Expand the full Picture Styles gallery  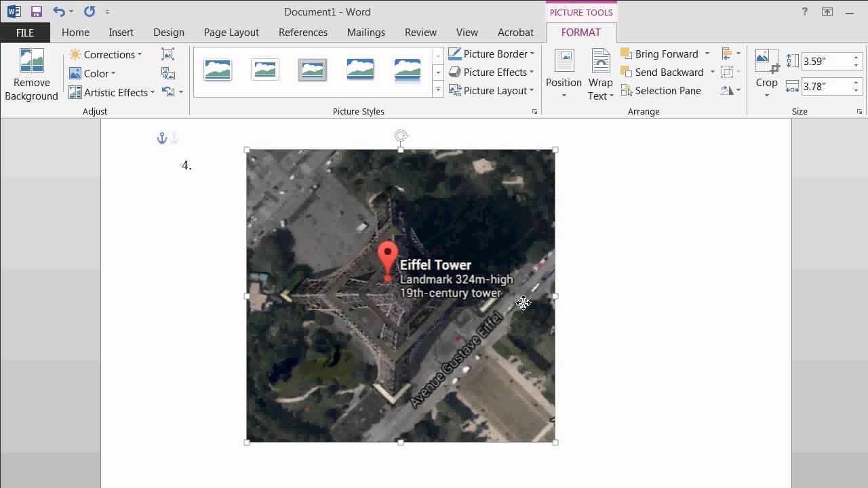(438, 89)
